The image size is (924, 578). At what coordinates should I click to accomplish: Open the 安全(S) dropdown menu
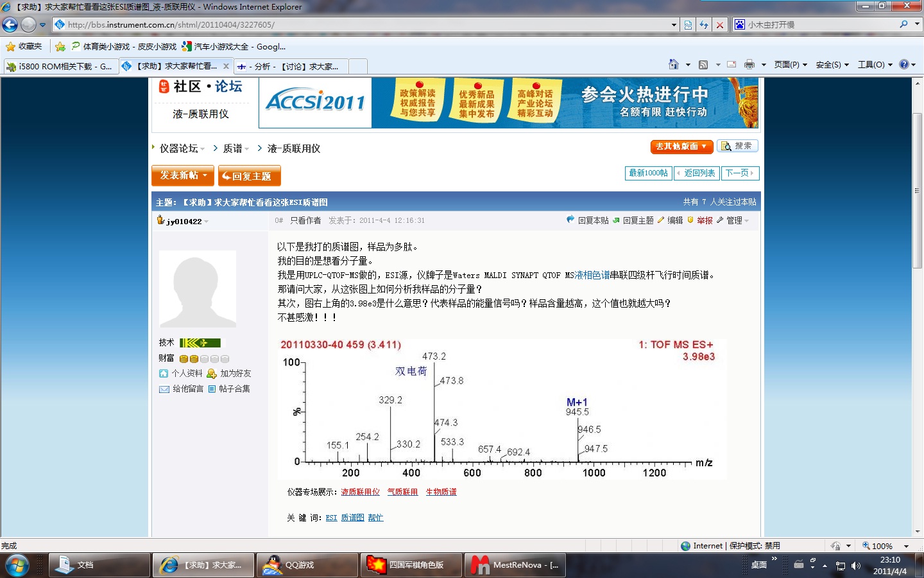click(x=832, y=64)
